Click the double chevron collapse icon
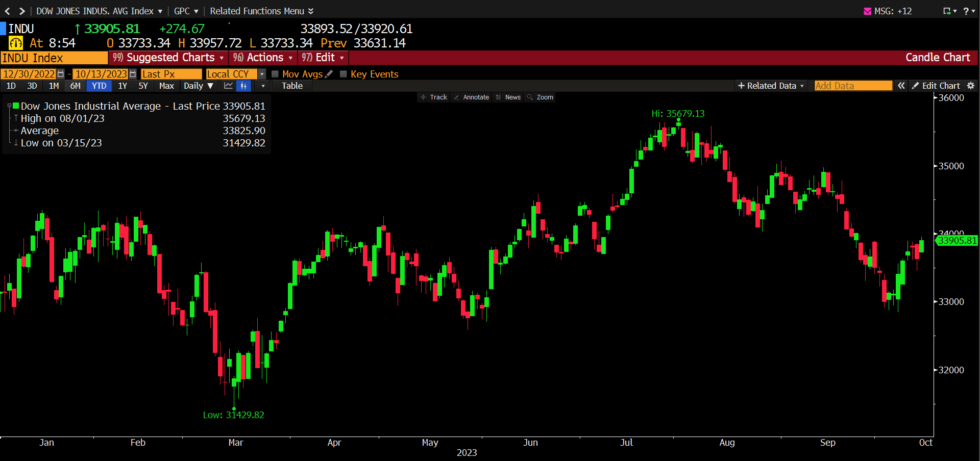Screen dimensions: 980x461 [901, 86]
